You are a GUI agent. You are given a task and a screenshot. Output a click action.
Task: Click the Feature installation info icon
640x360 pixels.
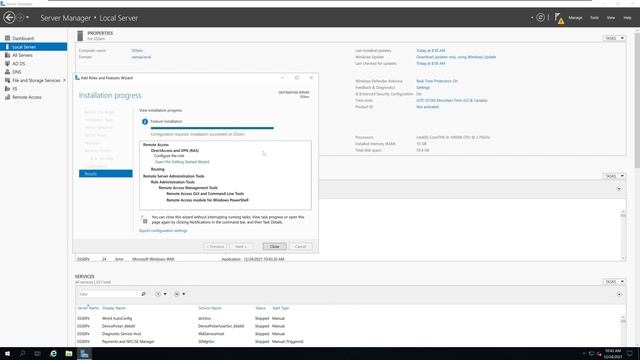pos(145,122)
